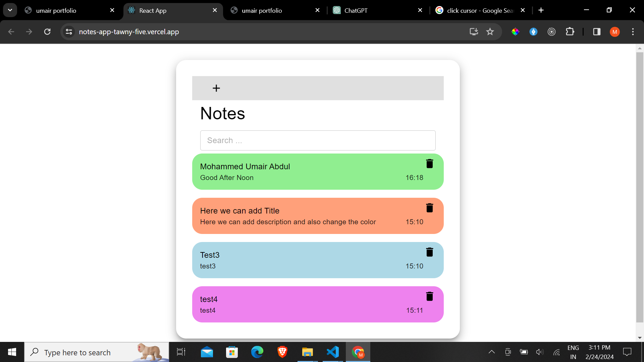Open the Wi-Fi network tray icon
The width and height of the screenshot is (644, 362).
tap(556, 352)
